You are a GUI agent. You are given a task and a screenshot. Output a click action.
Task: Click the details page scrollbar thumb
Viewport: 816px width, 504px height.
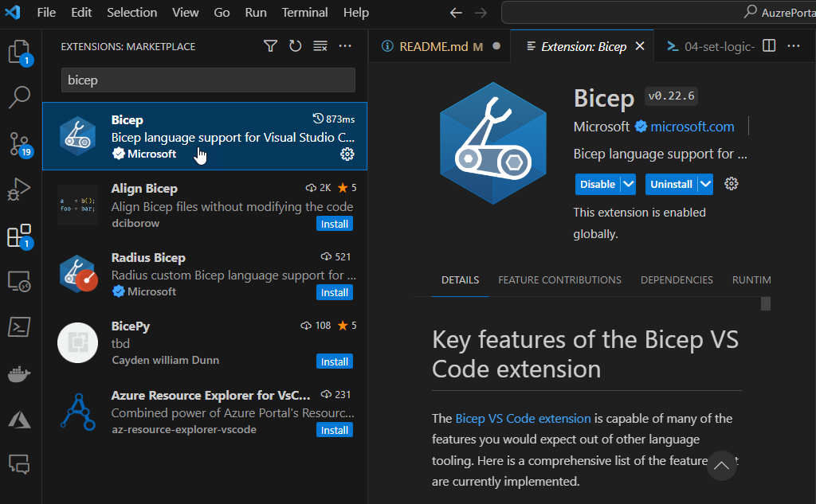pos(766,303)
